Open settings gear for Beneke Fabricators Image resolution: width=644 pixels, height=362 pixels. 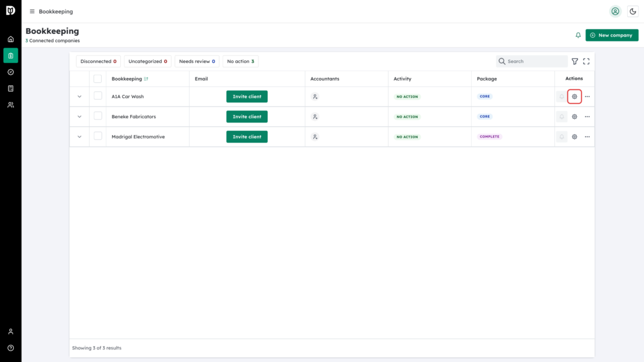click(x=575, y=116)
